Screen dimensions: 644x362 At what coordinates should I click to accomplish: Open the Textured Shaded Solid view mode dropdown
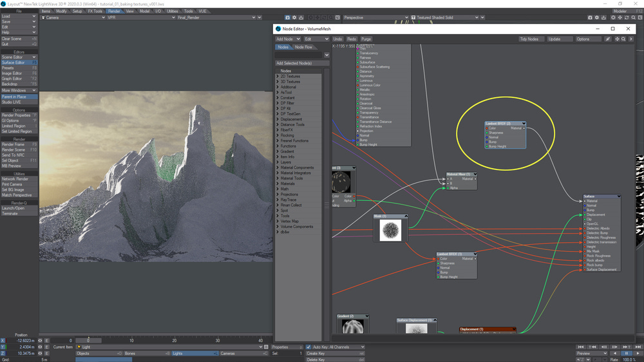coord(445,17)
